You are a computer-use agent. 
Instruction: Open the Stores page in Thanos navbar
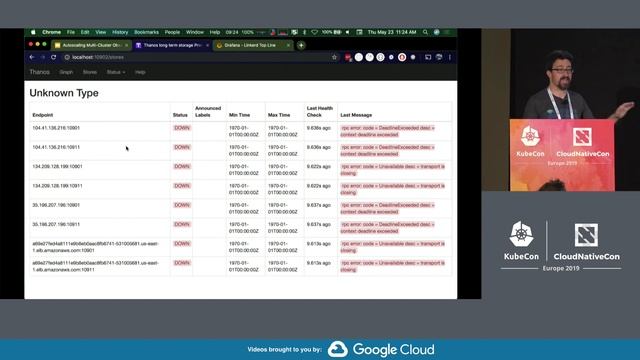(x=90, y=72)
